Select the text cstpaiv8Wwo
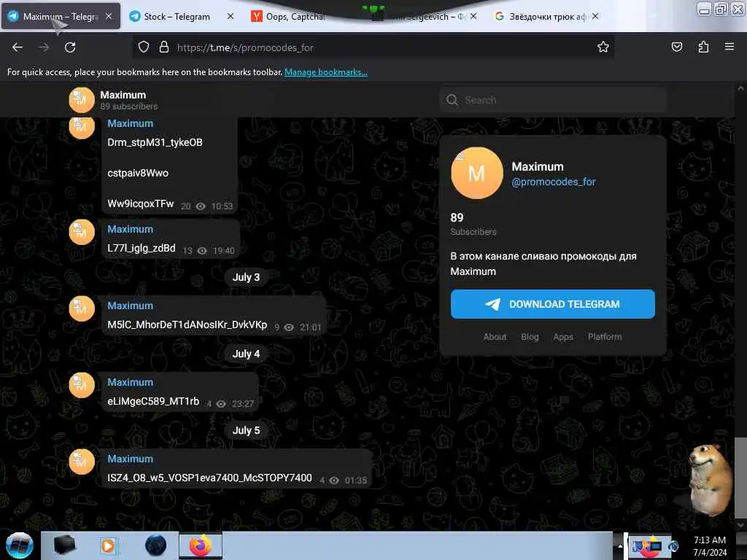This screenshot has width=747, height=560. pyautogui.click(x=138, y=173)
